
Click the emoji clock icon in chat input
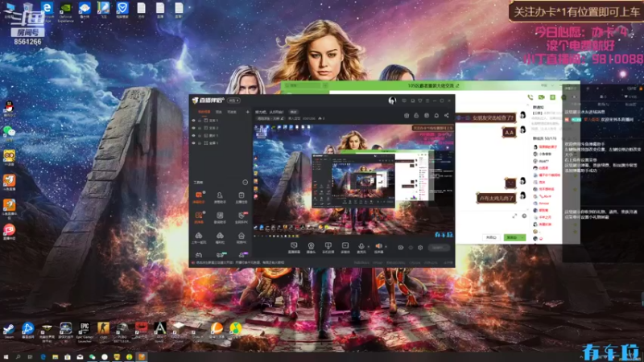(525, 216)
